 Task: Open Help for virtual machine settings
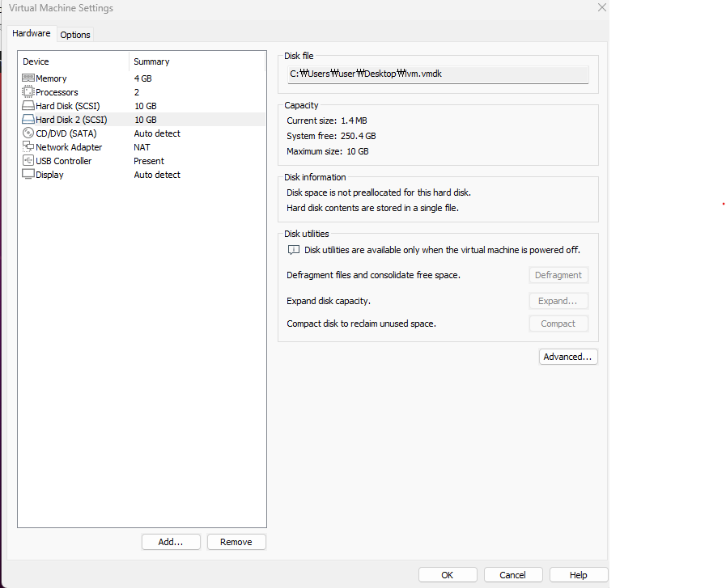click(x=579, y=575)
